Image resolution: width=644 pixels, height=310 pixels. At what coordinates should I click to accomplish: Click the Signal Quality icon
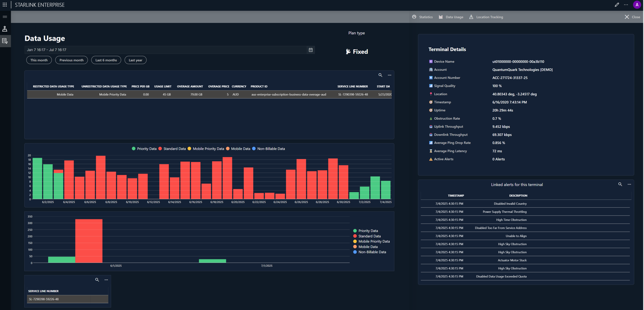[x=431, y=86]
